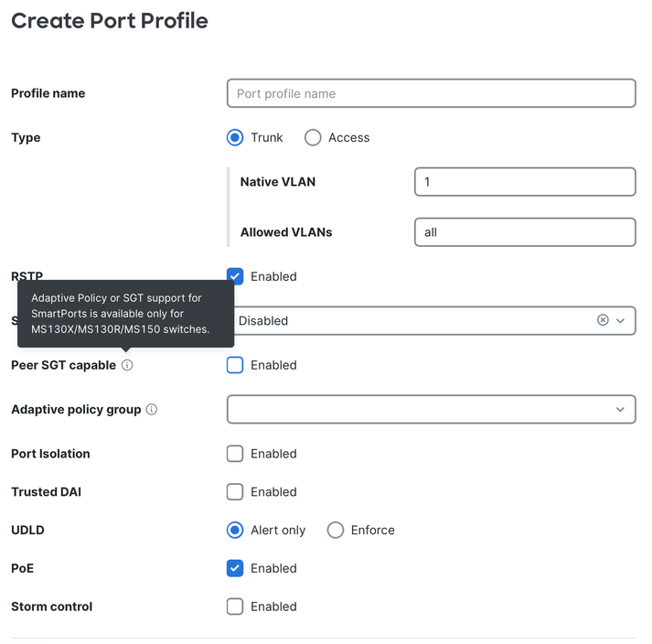Click the Allowed VLANs input field
The width and height of the screenshot is (652, 644).
click(525, 232)
